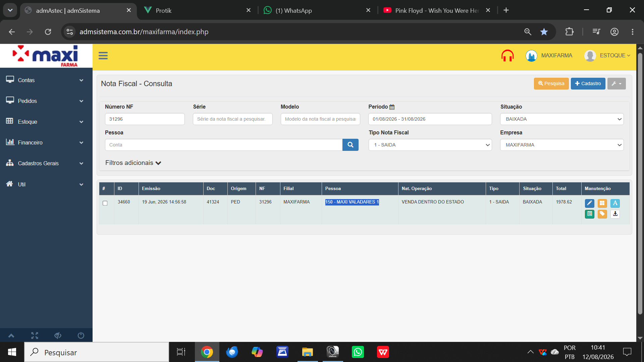Click the white download icon in Manutenção
Image resolution: width=644 pixels, height=362 pixels.
615,214
